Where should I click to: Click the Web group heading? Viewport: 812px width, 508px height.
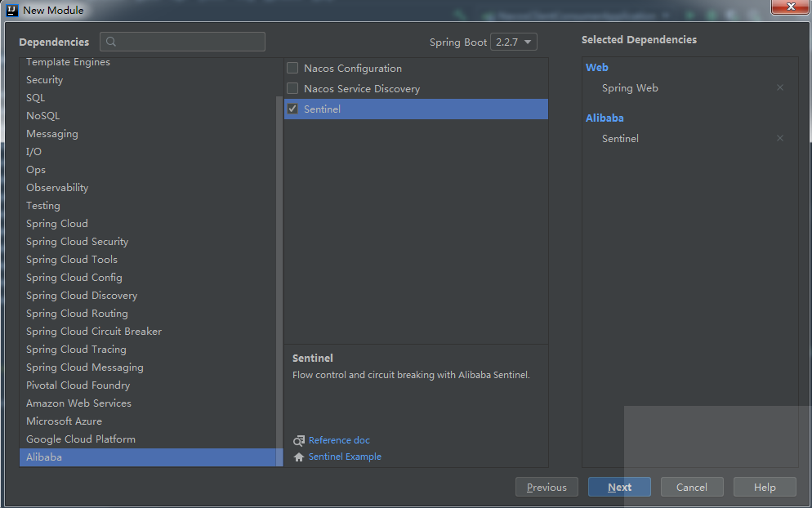pos(596,67)
